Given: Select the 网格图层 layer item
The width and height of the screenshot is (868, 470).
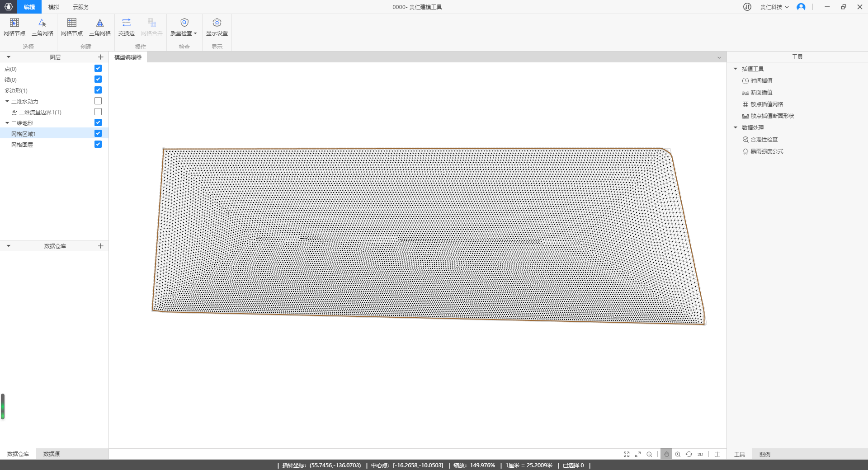Looking at the screenshot, I should click(x=22, y=145).
